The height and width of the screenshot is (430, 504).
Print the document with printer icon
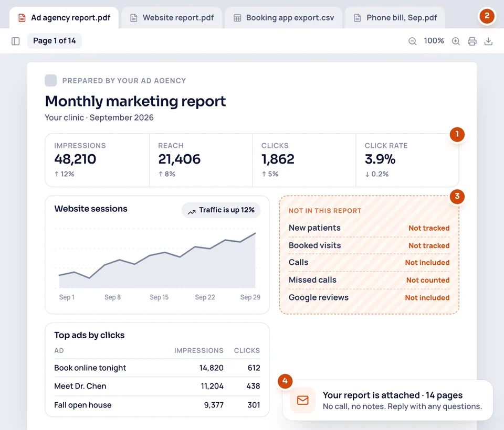[472, 41]
